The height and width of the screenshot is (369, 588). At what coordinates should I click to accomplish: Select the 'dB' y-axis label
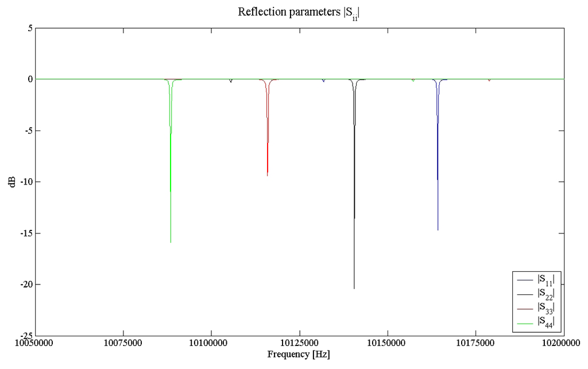point(12,182)
